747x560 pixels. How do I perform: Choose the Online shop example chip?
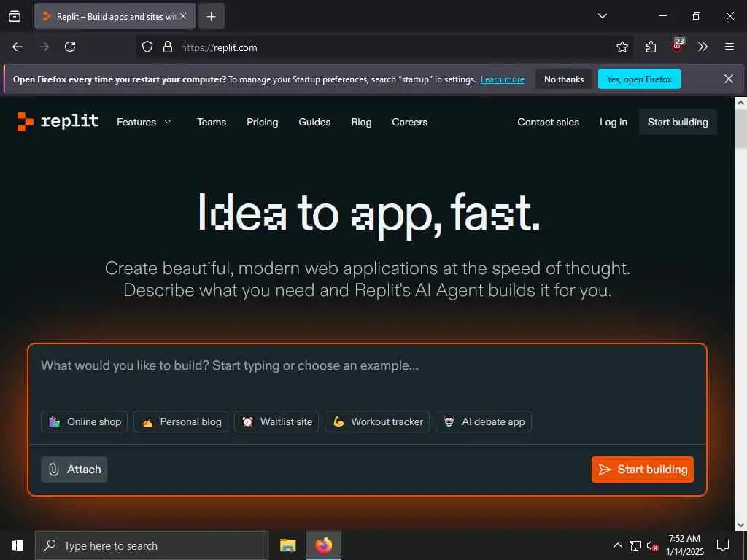(x=85, y=422)
